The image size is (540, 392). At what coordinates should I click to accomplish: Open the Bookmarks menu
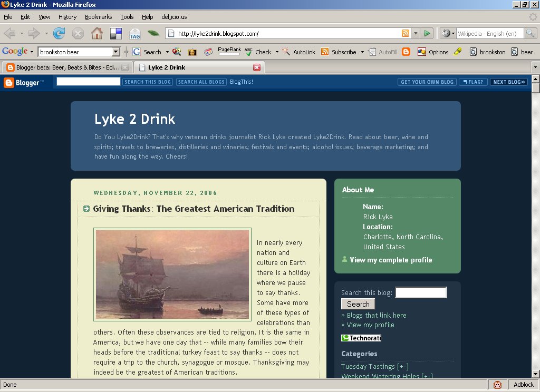pyautogui.click(x=98, y=17)
